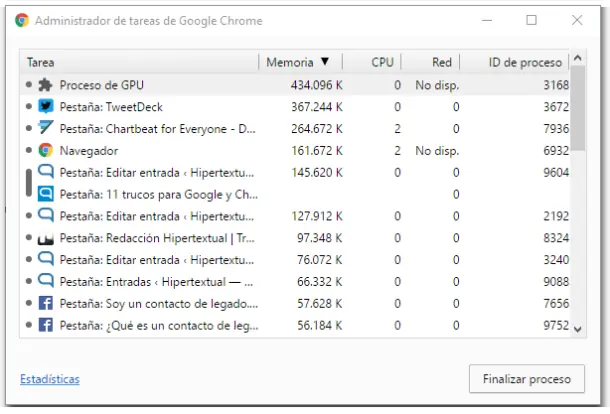This screenshot has height=414, width=610.
Task: Click the Chrome logo in the title bar
Action: [x=22, y=20]
